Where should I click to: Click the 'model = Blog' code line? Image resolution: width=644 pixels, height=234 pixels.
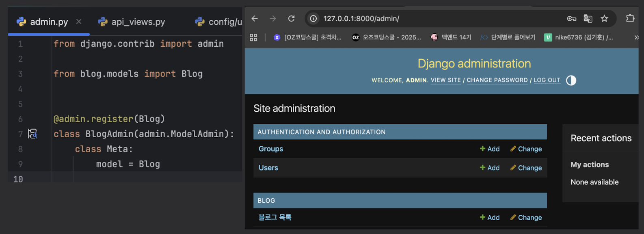[128, 164]
